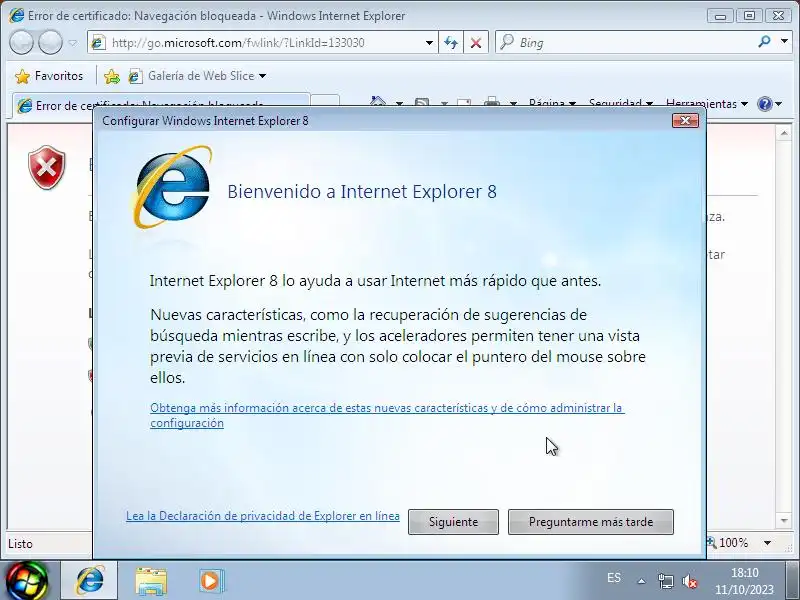The height and width of the screenshot is (600, 800).
Task: Open the Página menu
Action: [552, 102]
